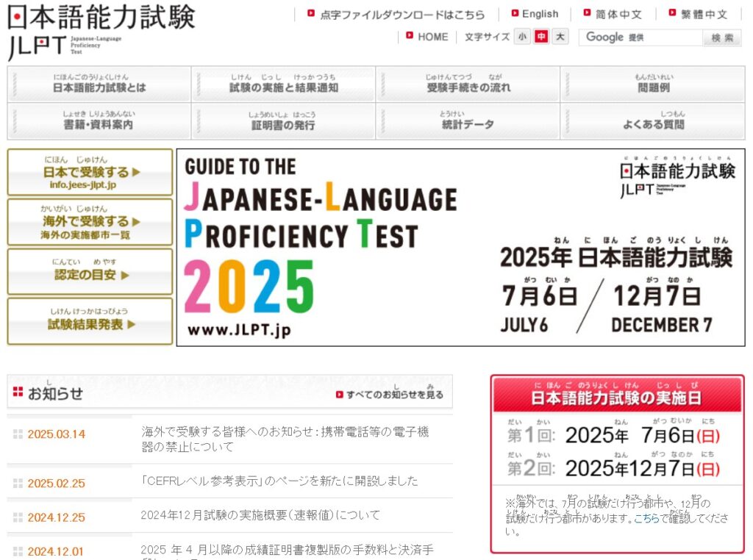
Task: Set font size to large 大
Action: tap(560, 37)
